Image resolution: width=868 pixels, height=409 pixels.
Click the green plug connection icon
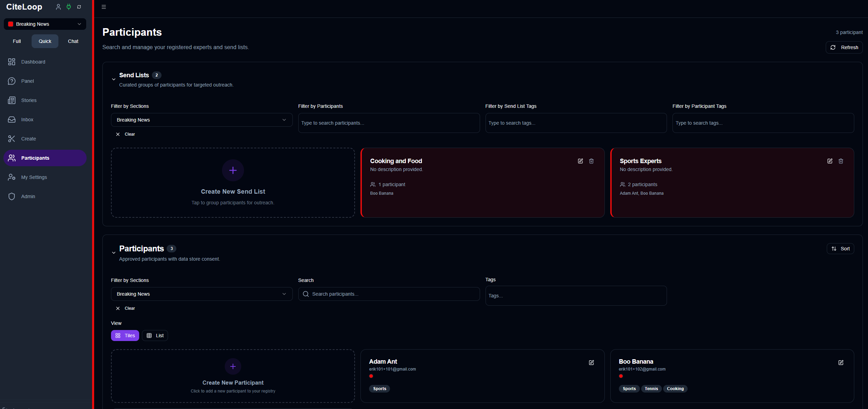[x=69, y=7]
